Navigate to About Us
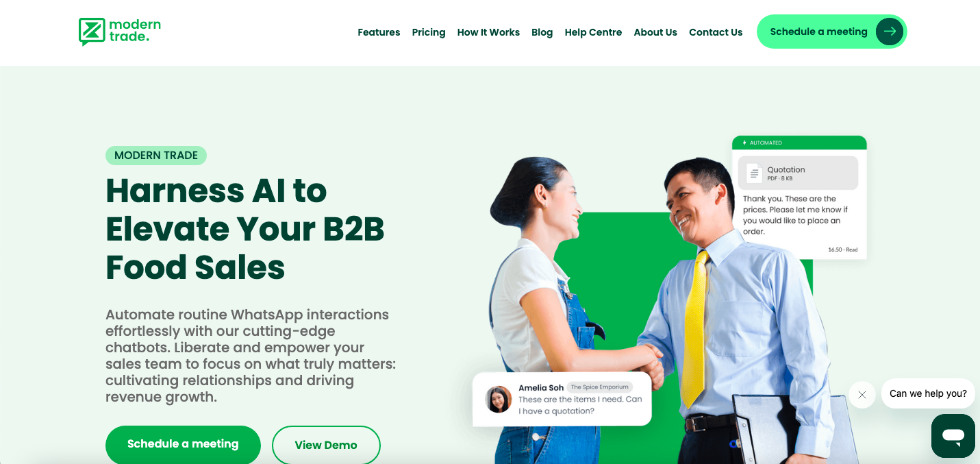This screenshot has width=980, height=464. (x=655, y=32)
